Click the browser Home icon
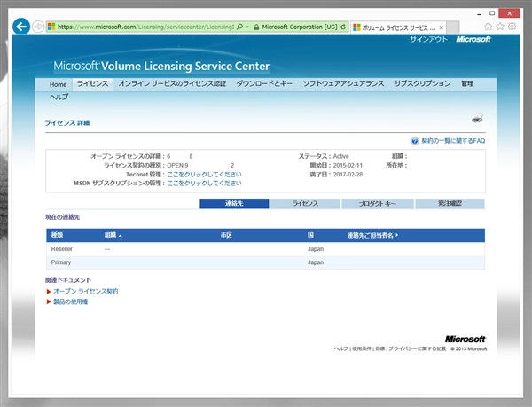The height and width of the screenshot is (407, 532). (x=488, y=27)
